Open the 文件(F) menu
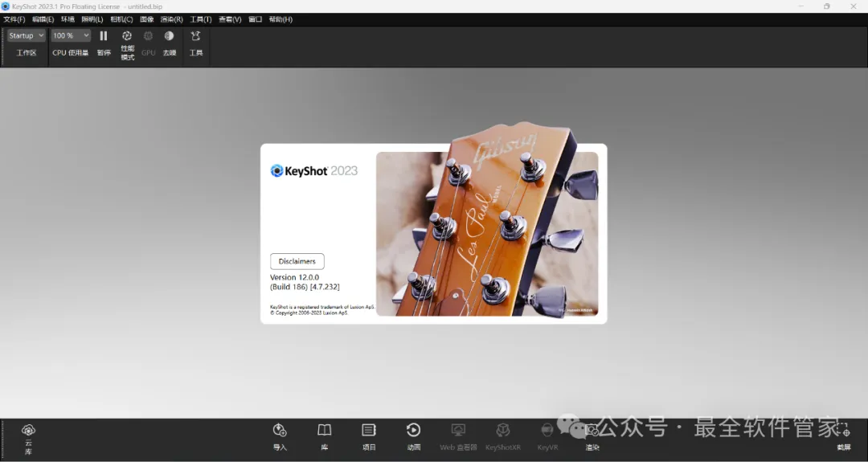 tap(14, 19)
